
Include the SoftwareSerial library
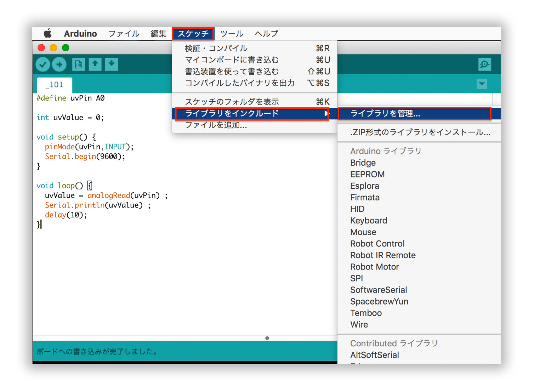(378, 290)
